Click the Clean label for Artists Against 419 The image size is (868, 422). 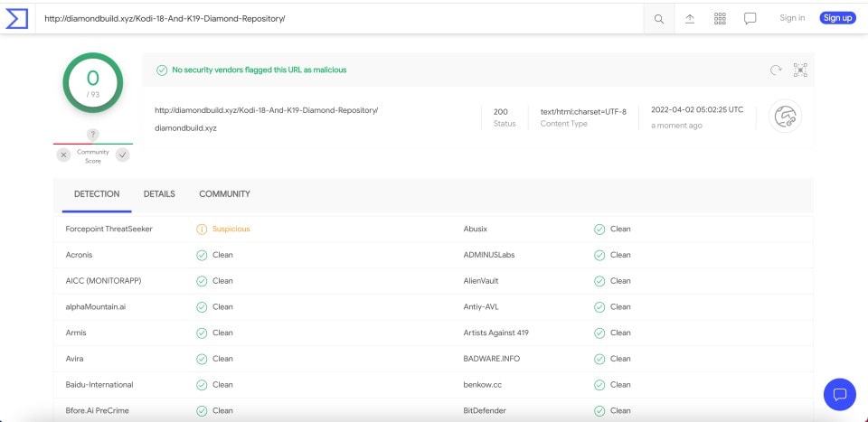click(620, 333)
